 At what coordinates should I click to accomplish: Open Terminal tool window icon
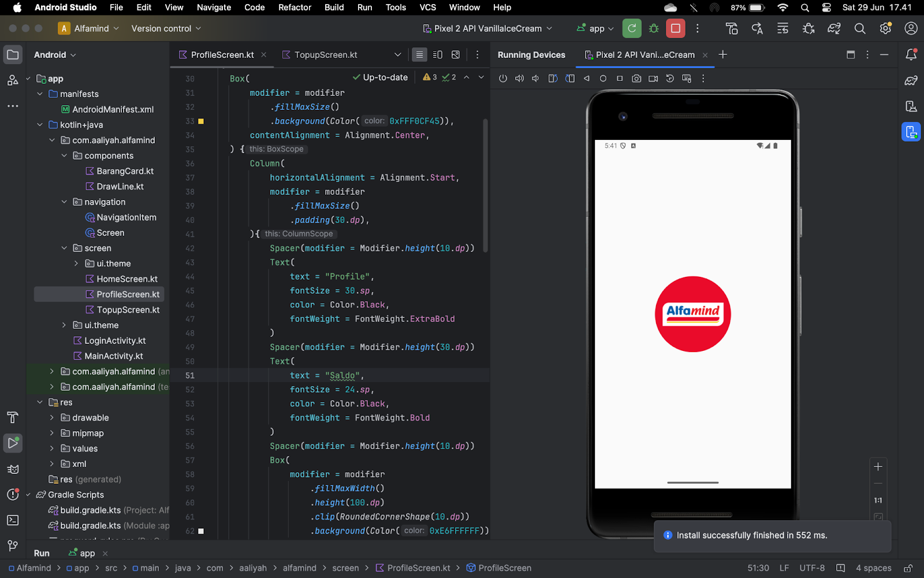(x=13, y=520)
